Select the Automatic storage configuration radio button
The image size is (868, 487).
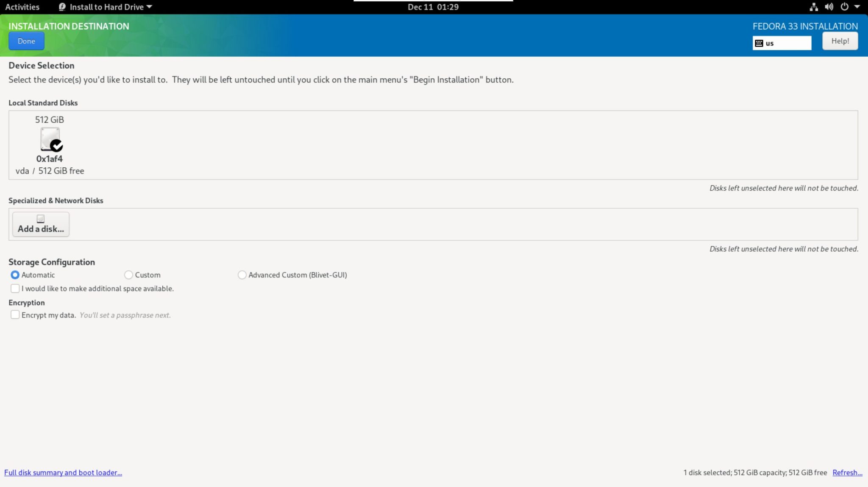(15, 274)
